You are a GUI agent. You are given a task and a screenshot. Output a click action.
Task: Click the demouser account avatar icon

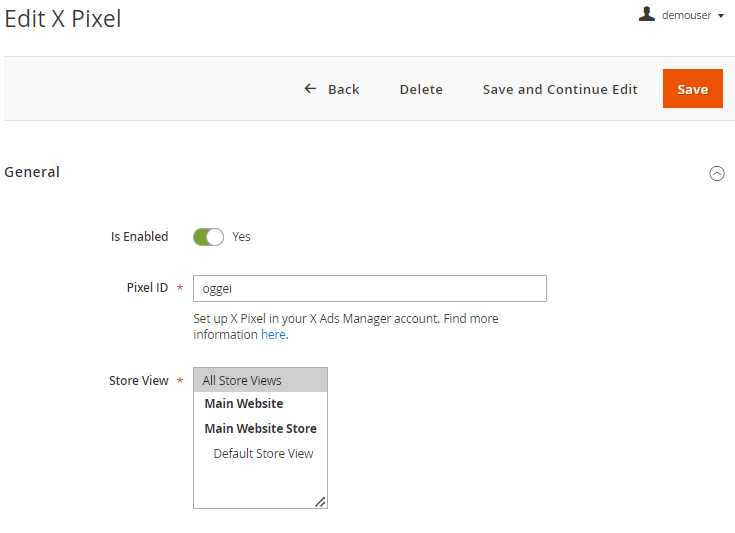coord(646,14)
